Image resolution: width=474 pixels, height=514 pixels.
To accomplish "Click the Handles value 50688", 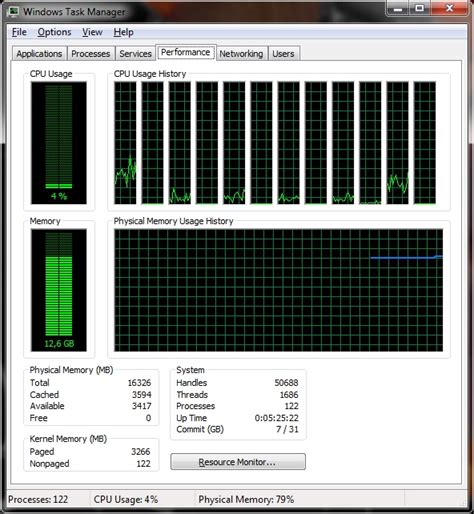I will tap(286, 383).
